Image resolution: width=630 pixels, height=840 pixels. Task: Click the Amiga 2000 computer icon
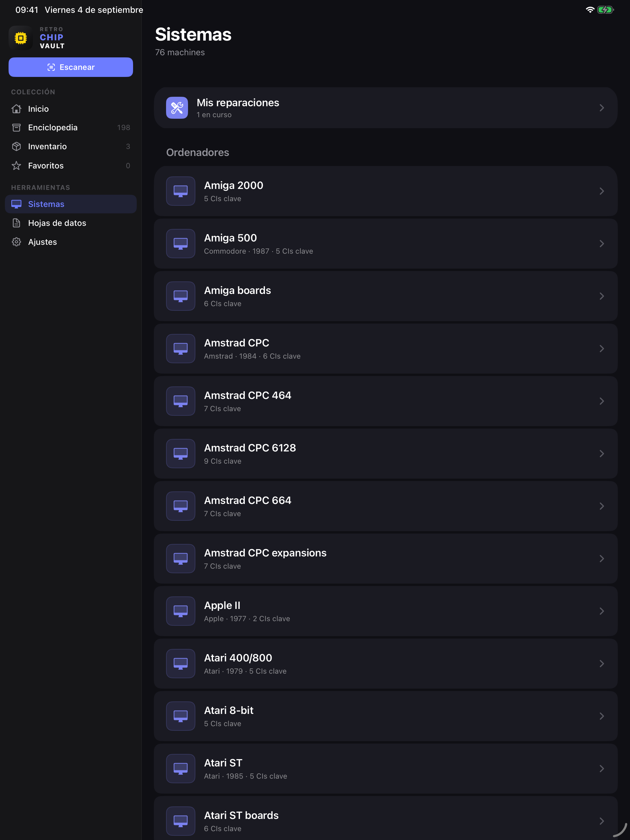pyautogui.click(x=181, y=191)
